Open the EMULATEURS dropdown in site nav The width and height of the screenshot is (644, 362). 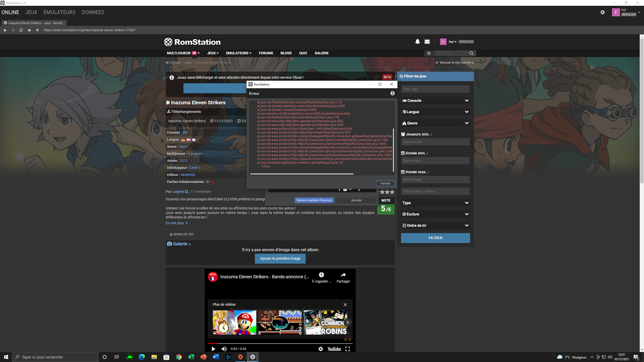(x=238, y=53)
